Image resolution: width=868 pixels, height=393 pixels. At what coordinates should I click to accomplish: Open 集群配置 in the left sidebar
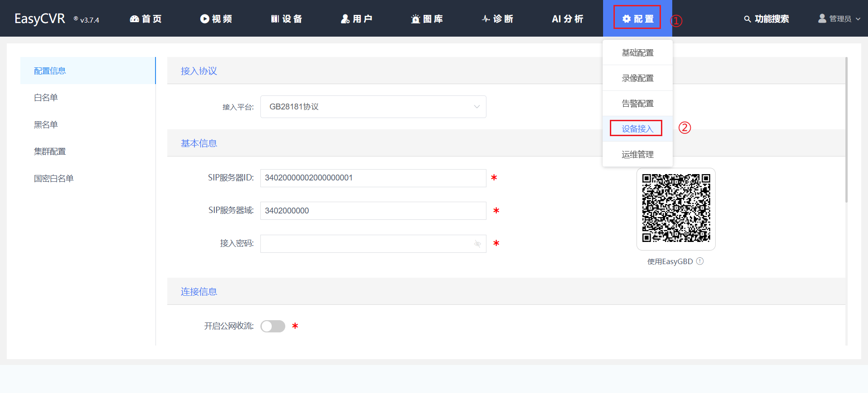[x=50, y=152]
